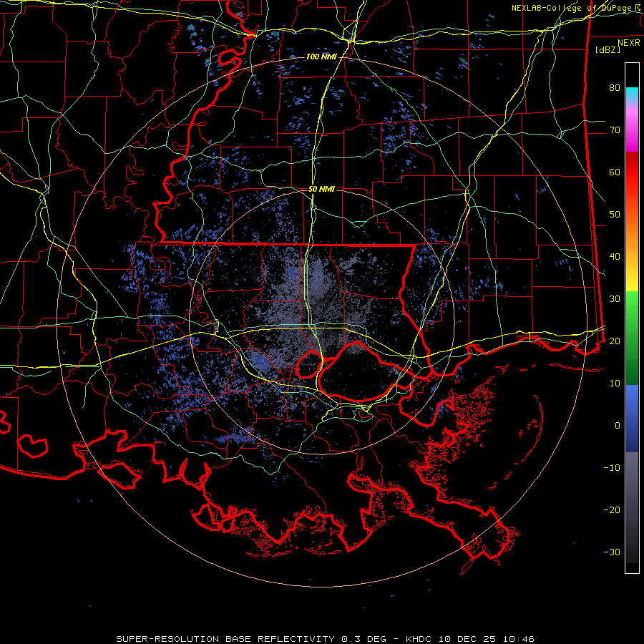Screen dimensions: 644x644
Task: Click the "50 NMI" range ring label
Action: pyautogui.click(x=321, y=190)
